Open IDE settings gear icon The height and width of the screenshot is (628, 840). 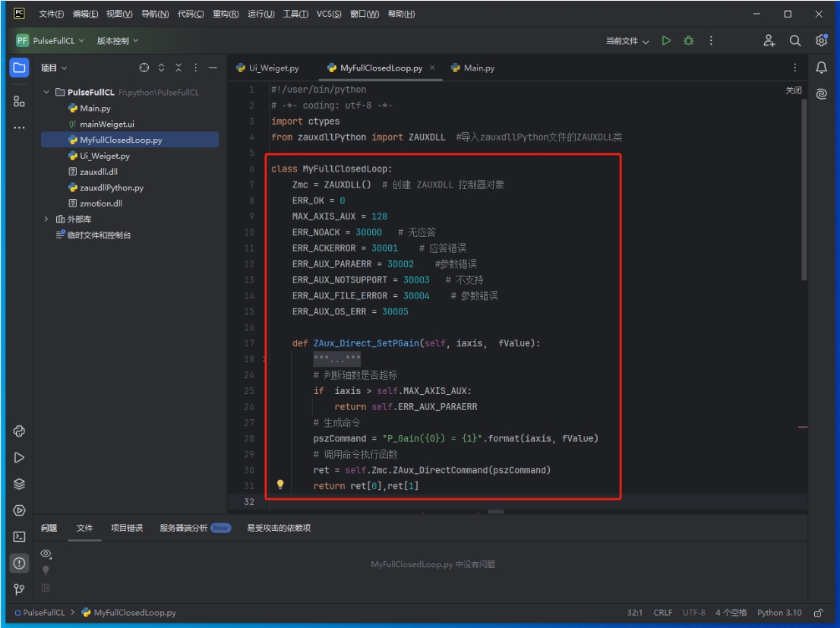[821, 41]
